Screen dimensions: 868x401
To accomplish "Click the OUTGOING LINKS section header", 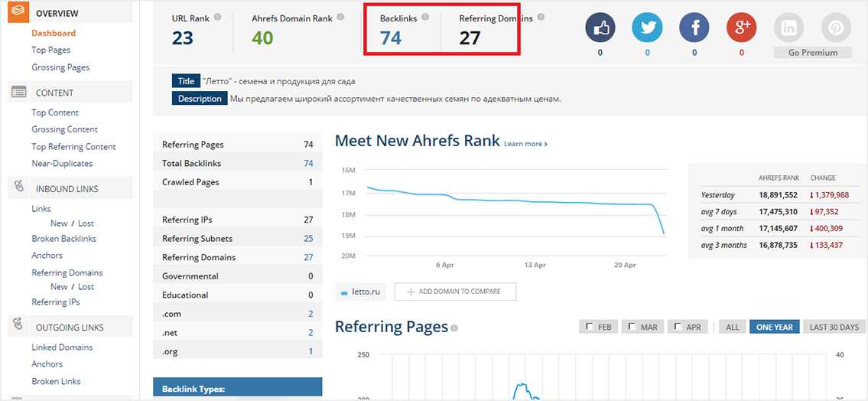I will point(70,327).
